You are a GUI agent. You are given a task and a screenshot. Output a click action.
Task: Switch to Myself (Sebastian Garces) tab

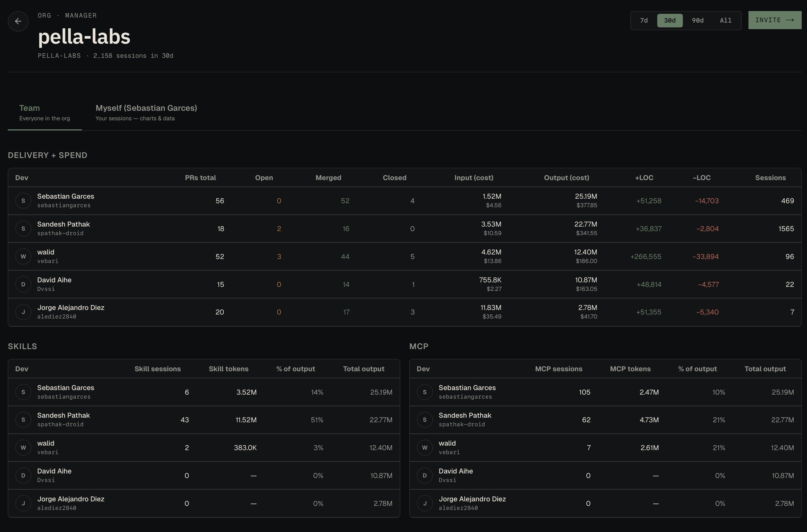pos(146,113)
